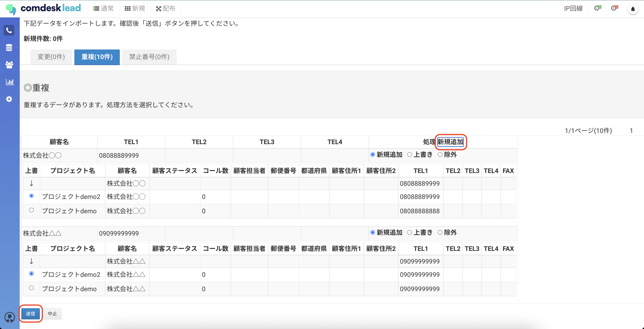Select 新規追加 for 株式会社△△ row
The image size is (644, 329).
click(373, 233)
